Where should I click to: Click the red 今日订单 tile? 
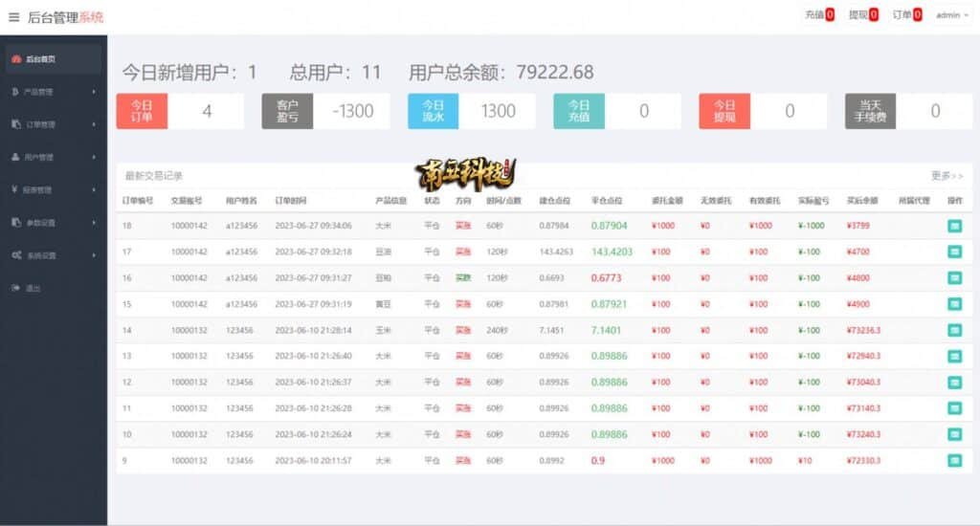coord(142,111)
